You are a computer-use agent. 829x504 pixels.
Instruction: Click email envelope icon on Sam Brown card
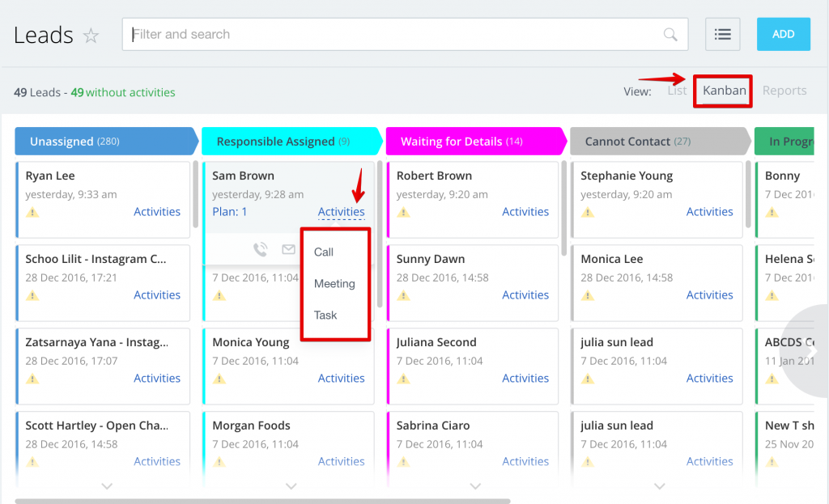click(288, 250)
